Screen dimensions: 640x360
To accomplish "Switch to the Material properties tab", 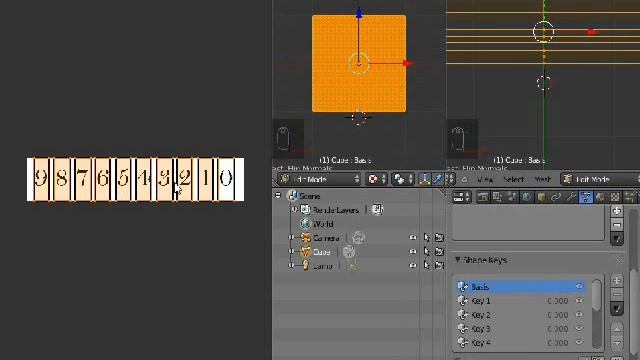I will pyautogui.click(x=600, y=197).
